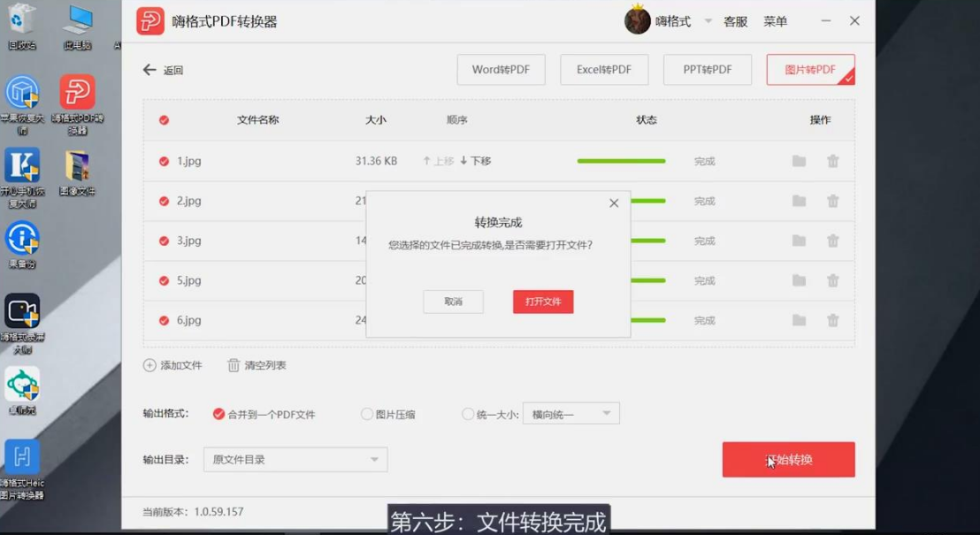Viewport: 980px width, 535px height.
Task: Delete 1.jpg with its trash icon
Action: pyautogui.click(x=832, y=161)
